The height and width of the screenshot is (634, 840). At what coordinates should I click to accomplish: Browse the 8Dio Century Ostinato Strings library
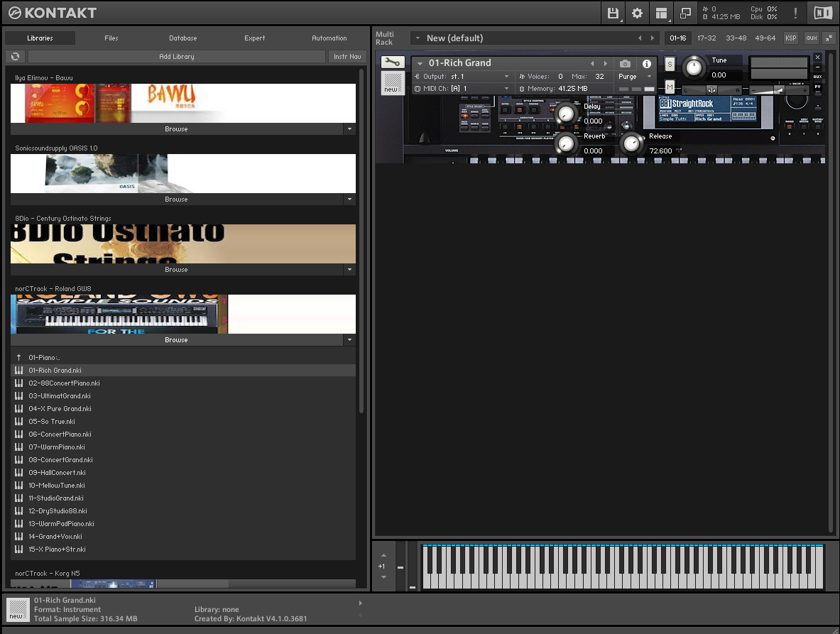point(176,269)
